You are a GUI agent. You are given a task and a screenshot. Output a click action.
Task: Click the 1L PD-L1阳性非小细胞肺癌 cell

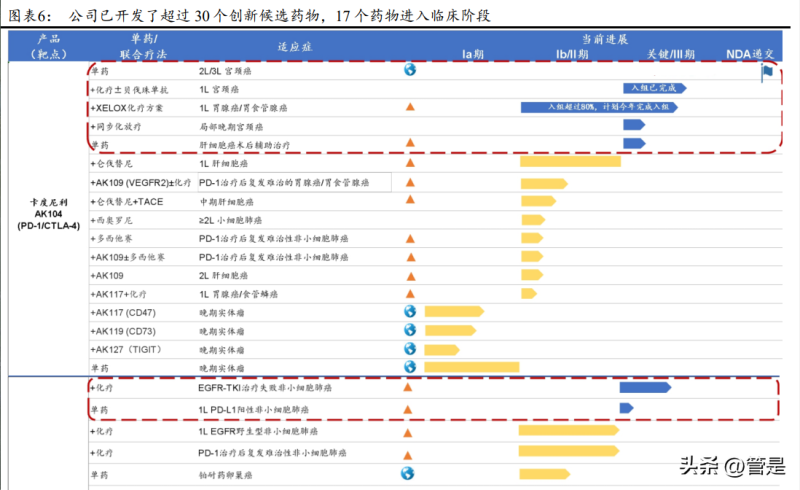pyautogui.click(x=254, y=409)
